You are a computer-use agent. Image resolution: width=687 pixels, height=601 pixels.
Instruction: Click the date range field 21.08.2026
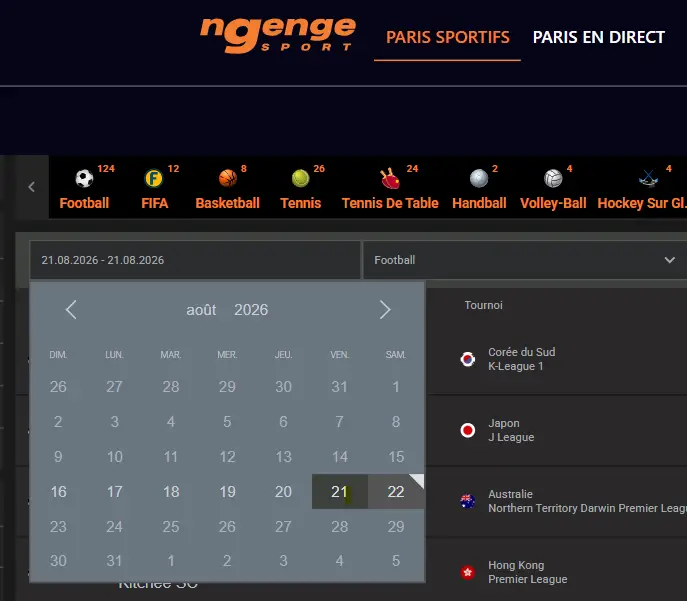[x=195, y=260]
